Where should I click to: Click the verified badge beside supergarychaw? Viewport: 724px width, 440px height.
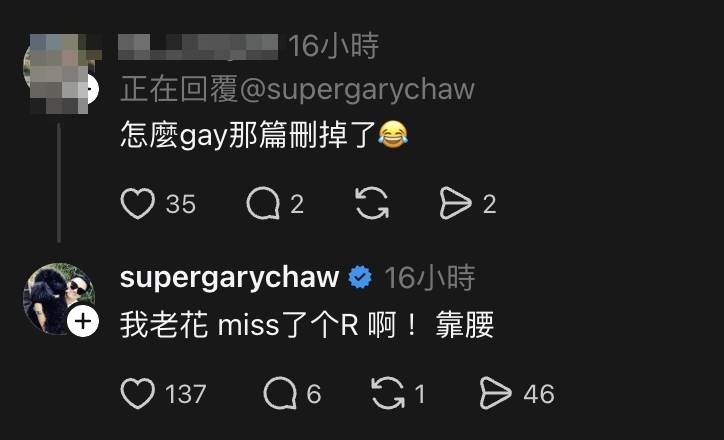(x=360, y=278)
